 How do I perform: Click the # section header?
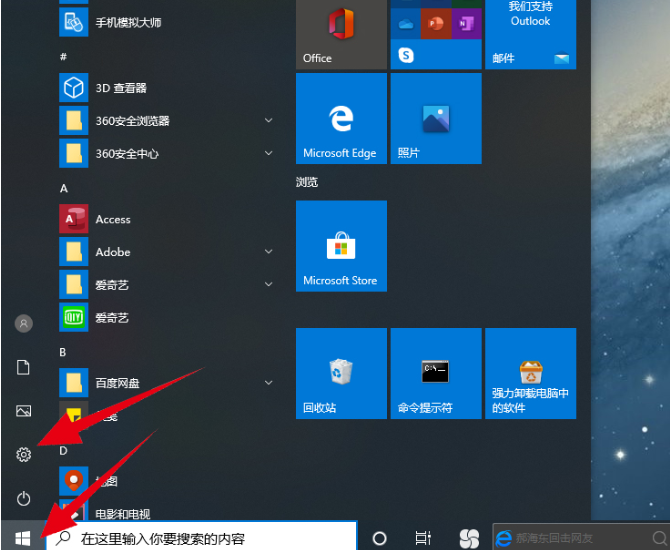(x=63, y=56)
